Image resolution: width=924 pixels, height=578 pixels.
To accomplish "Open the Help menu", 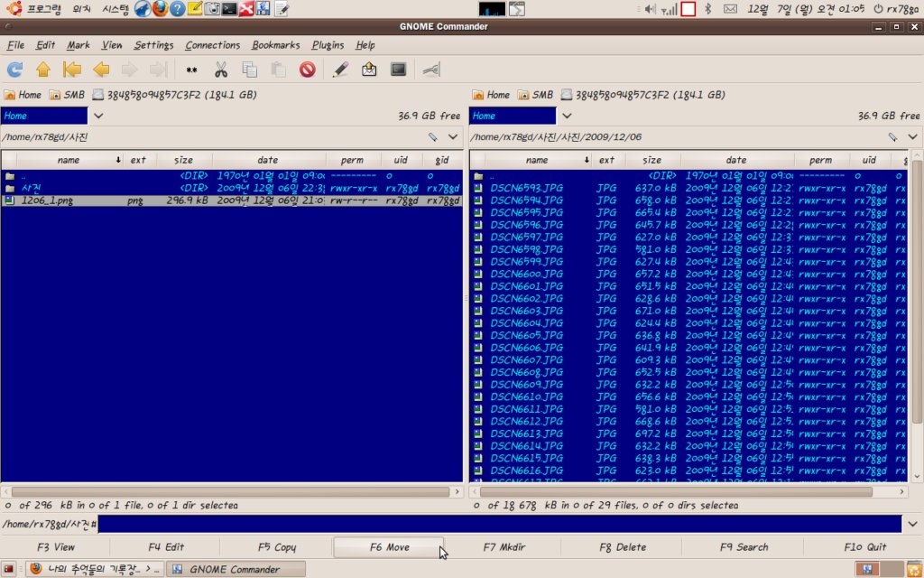I will (x=365, y=45).
